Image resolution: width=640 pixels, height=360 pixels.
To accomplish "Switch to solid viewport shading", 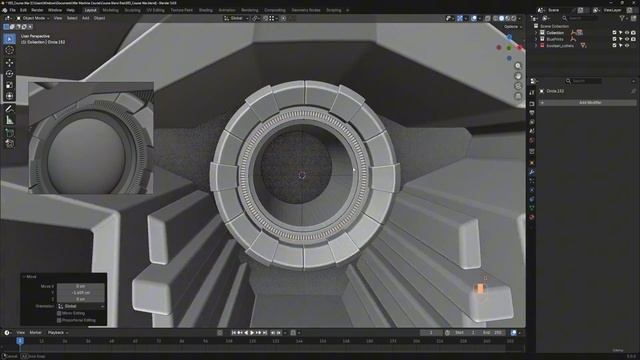I will pyautogui.click(x=501, y=18).
